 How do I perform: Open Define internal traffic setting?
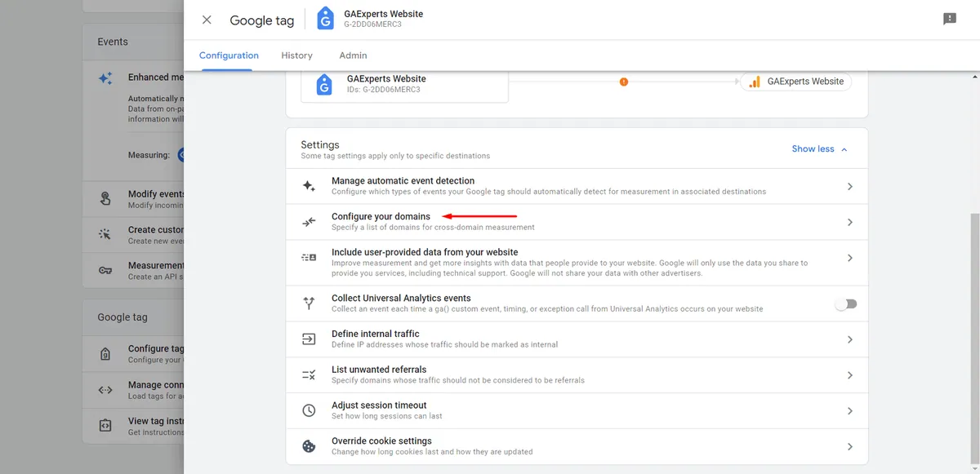tap(577, 339)
